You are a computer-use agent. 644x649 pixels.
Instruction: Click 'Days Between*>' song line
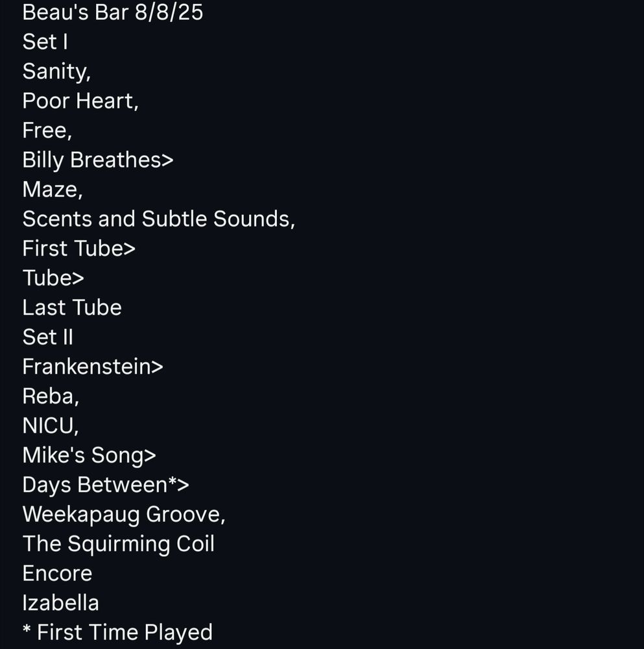coord(106,485)
